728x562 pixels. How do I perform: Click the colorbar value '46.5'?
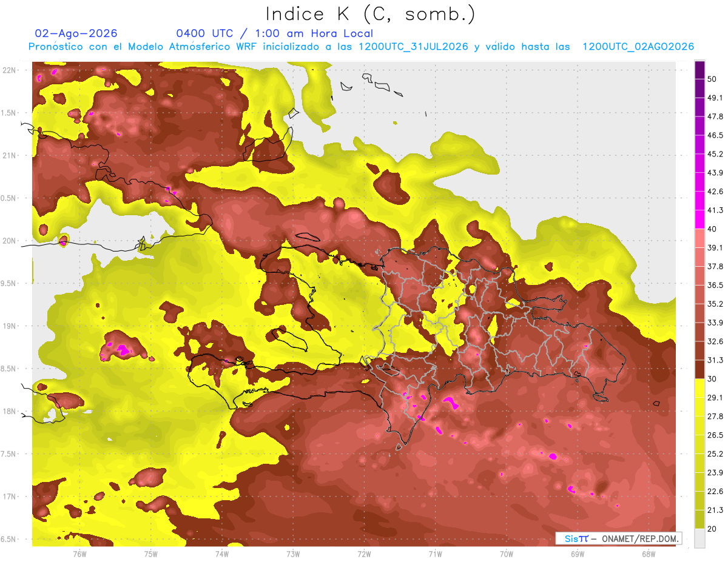[715, 135]
